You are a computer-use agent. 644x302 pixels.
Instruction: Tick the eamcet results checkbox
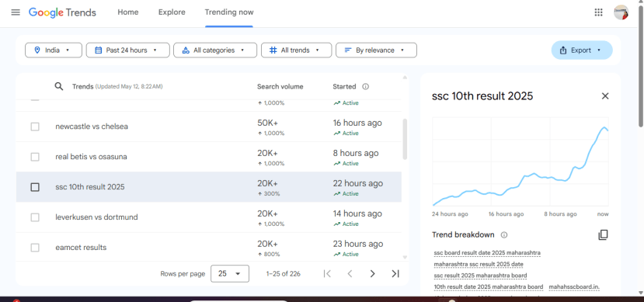[35, 248]
